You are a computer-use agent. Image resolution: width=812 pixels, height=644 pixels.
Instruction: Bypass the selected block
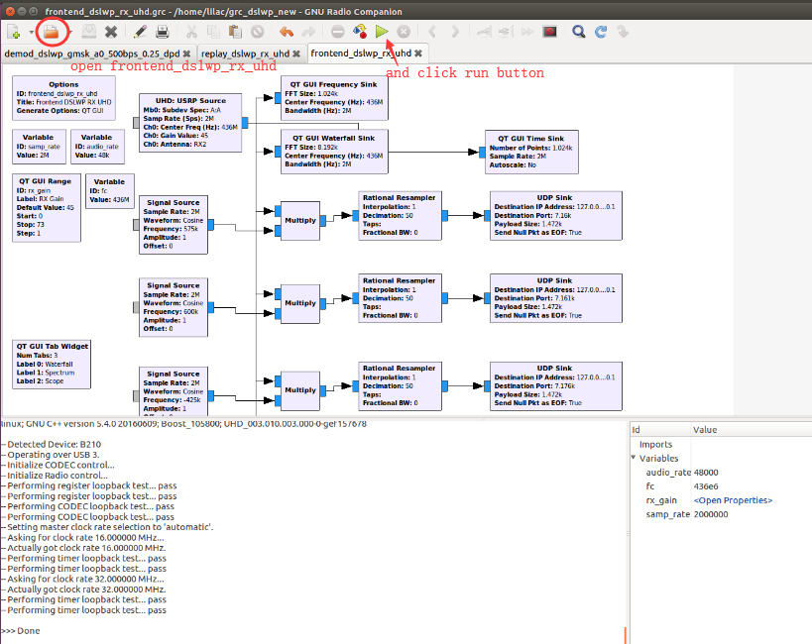[x=527, y=32]
